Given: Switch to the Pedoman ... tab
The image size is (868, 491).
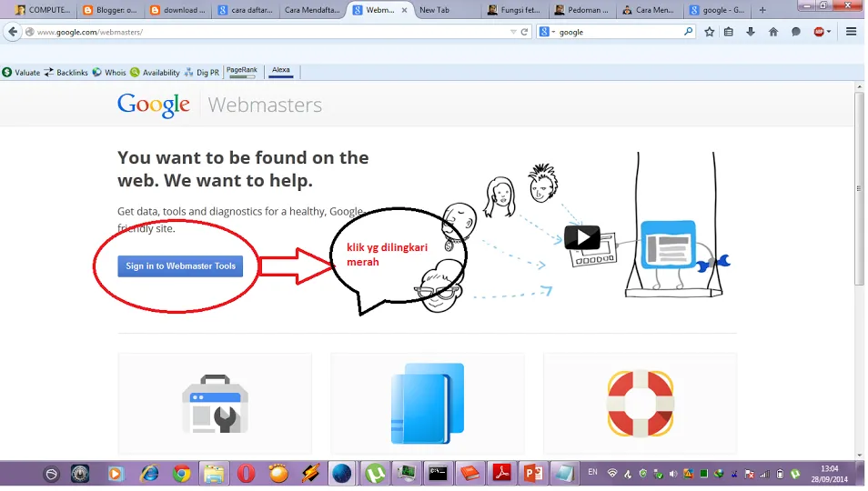Looking at the screenshot, I should [582, 10].
